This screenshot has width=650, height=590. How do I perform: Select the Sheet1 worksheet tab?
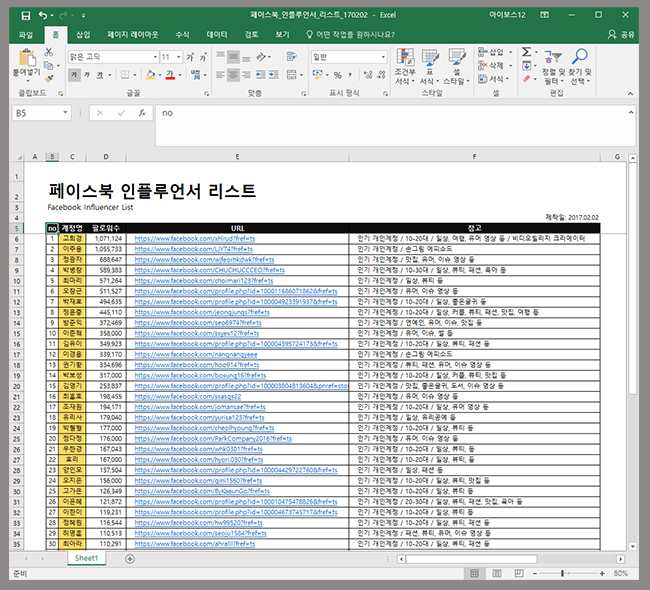(x=86, y=558)
